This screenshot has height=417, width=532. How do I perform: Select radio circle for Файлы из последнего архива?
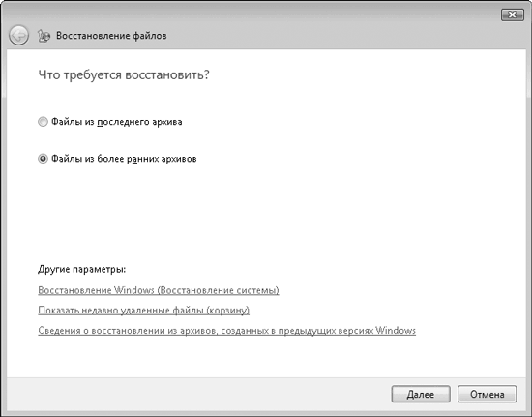43,122
